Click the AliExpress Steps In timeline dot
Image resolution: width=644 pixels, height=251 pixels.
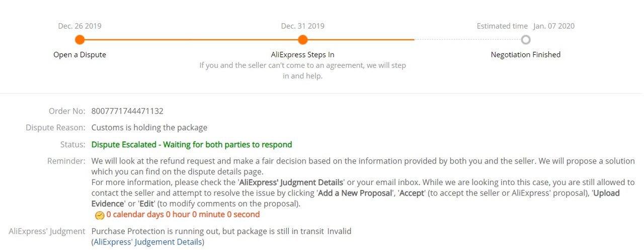point(302,40)
